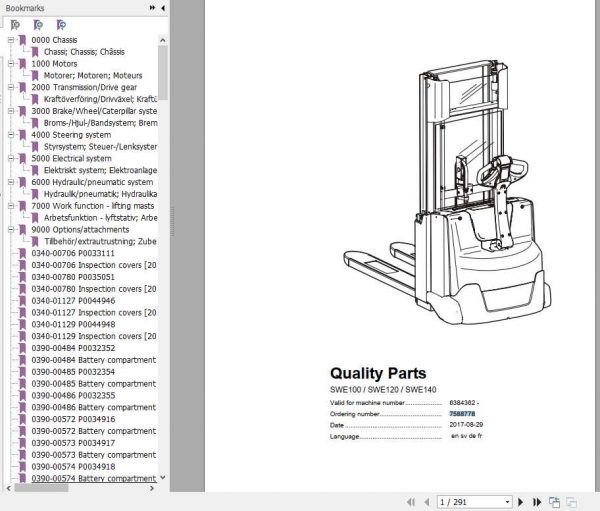Open the 0000 Chassis bookmark
Image resolution: width=600 pixels, height=511 pixels.
coord(54,40)
